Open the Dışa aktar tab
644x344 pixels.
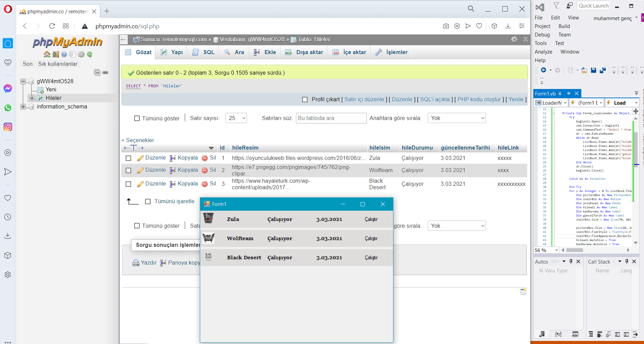pyautogui.click(x=304, y=52)
